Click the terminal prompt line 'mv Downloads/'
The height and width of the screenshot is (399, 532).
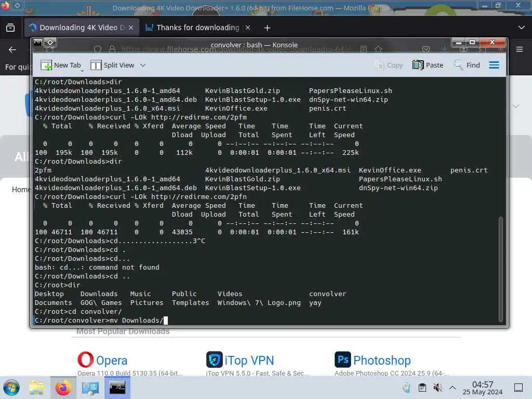pos(101,320)
